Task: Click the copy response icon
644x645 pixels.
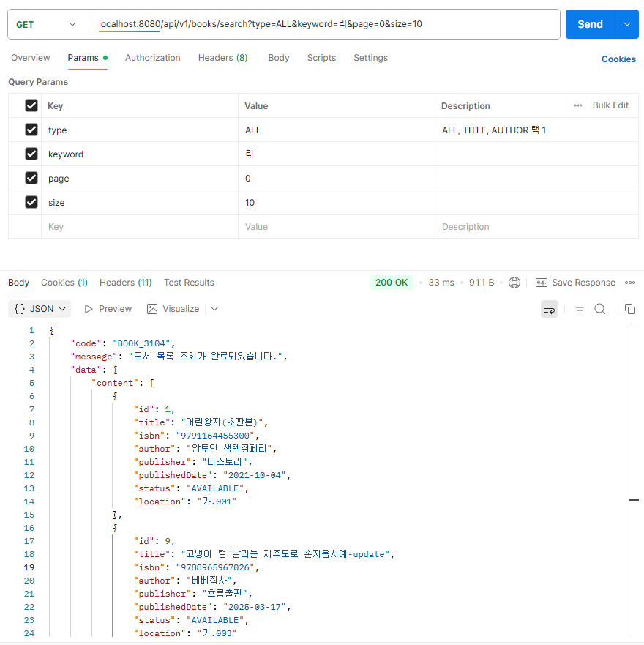Action: (629, 309)
